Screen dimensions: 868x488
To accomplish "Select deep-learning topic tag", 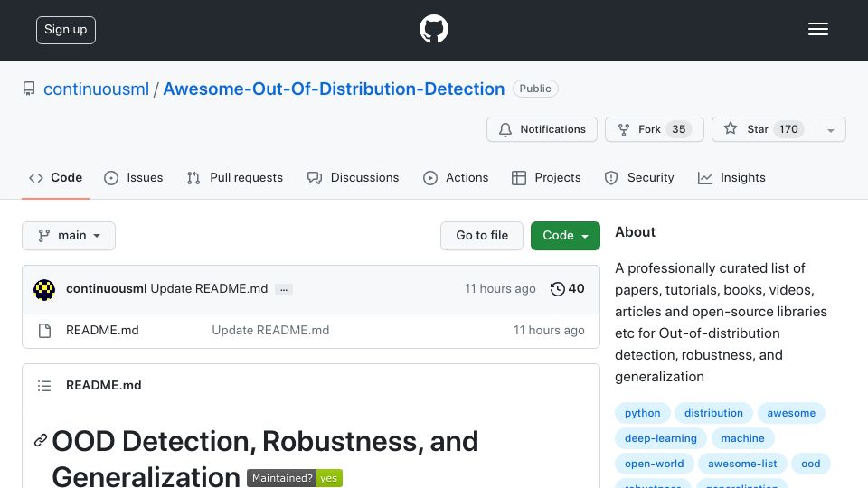I will pyautogui.click(x=660, y=438).
